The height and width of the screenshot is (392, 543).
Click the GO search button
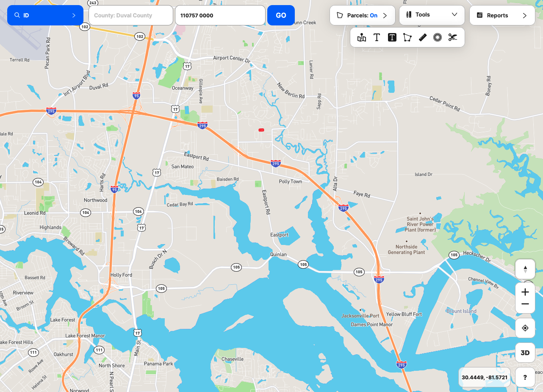[281, 15]
